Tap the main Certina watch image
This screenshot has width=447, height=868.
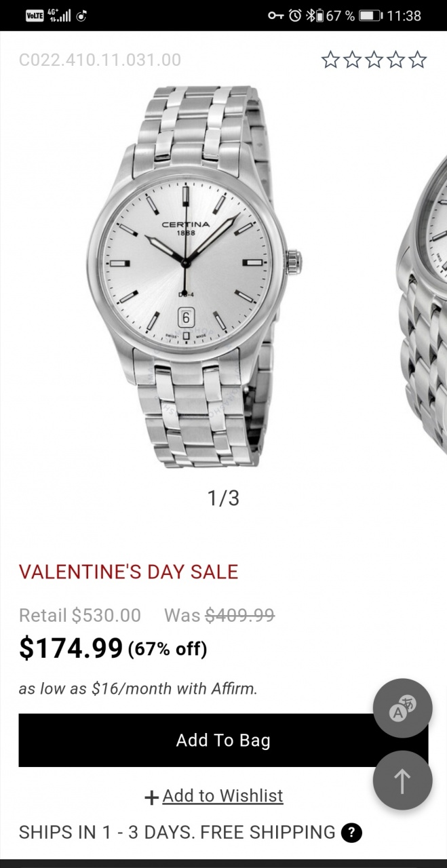194,277
